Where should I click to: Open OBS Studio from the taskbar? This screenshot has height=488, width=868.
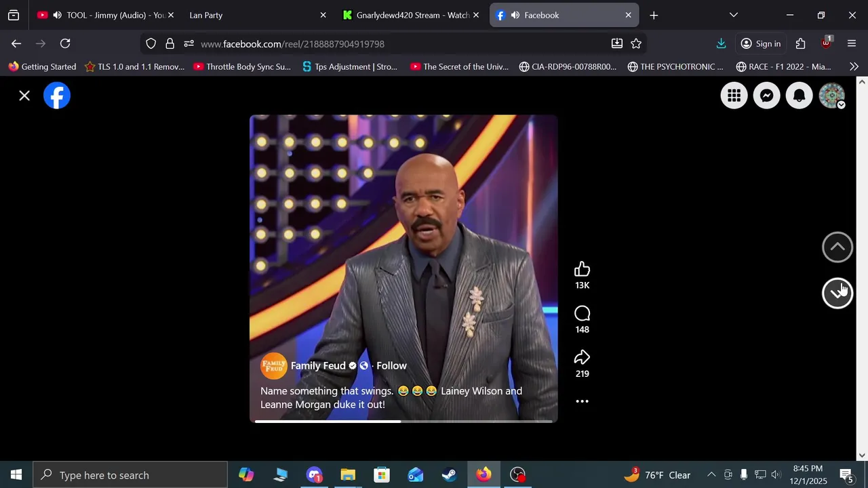pos(517,475)
